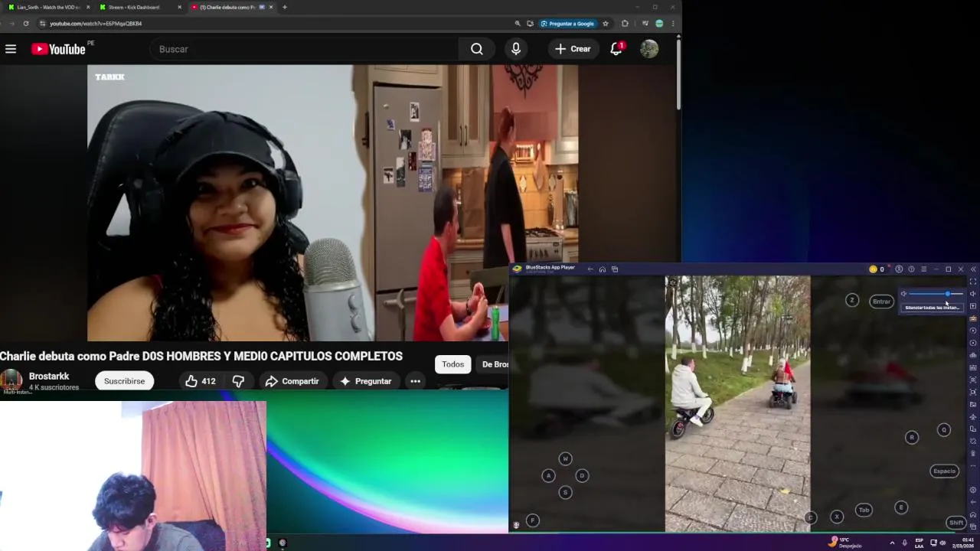Dislike the Charlie debuta video
Screen dimensions: 980x551
point(238,381)
